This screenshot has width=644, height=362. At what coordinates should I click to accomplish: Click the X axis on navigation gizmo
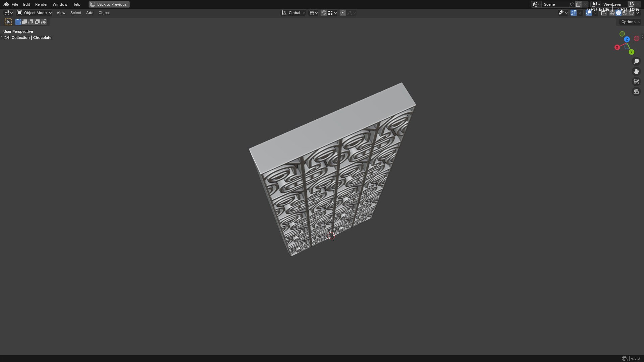[x=617, y=48]
